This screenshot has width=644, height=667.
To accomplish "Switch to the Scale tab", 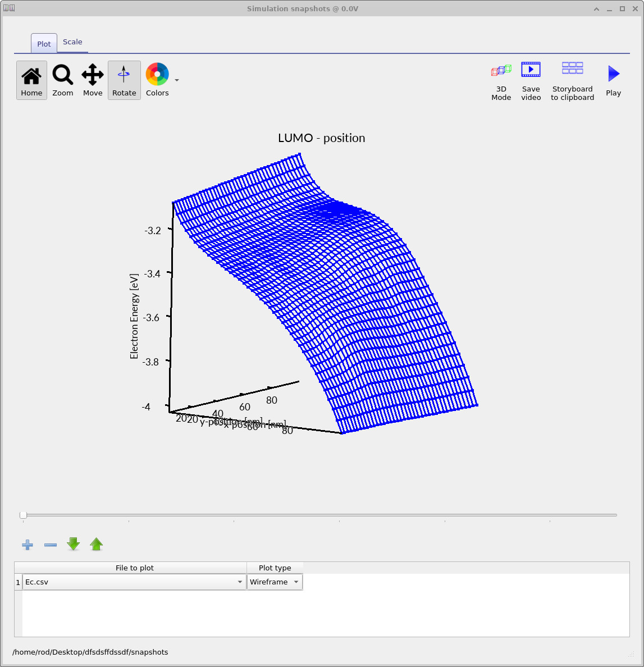I will click(x=72, y=42).
